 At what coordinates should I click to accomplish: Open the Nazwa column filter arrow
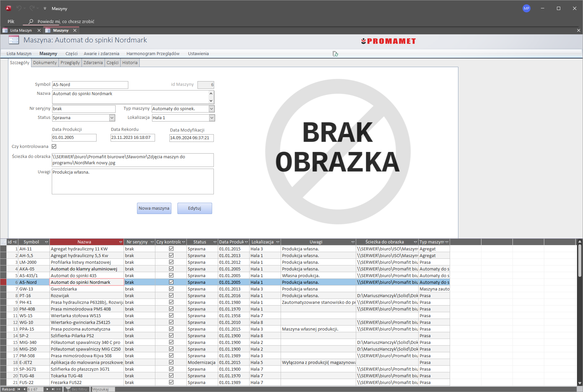(x=121, y=242)
